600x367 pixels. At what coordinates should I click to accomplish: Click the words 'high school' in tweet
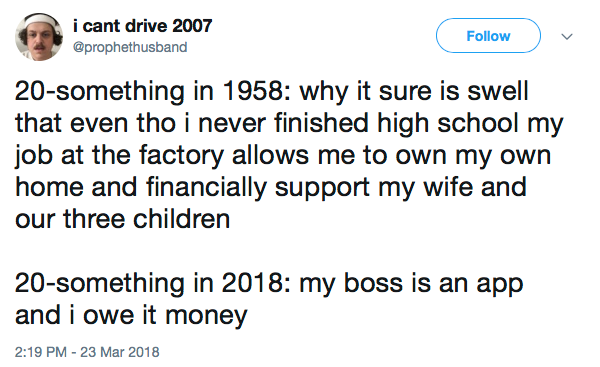click(448, 124)
